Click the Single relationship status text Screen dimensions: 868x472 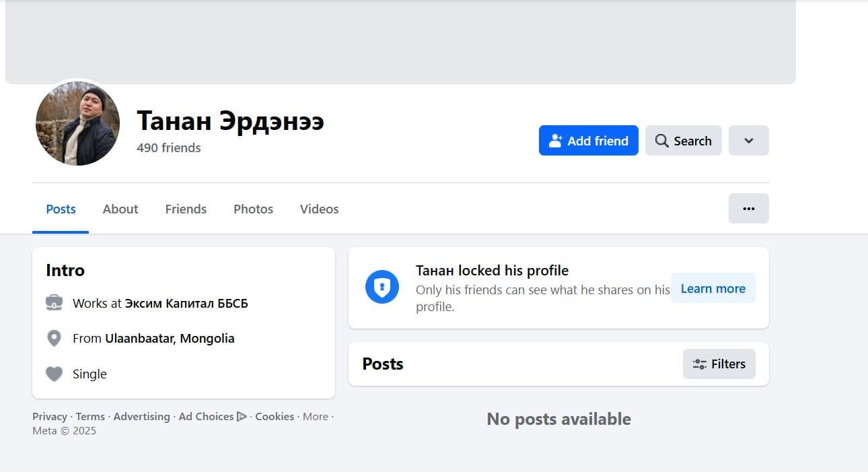coord(89,374)
